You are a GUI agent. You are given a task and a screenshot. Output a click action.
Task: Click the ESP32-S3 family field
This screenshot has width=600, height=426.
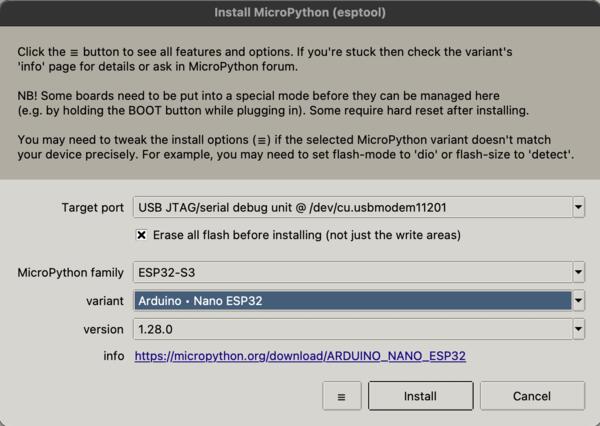pos(352,272)
